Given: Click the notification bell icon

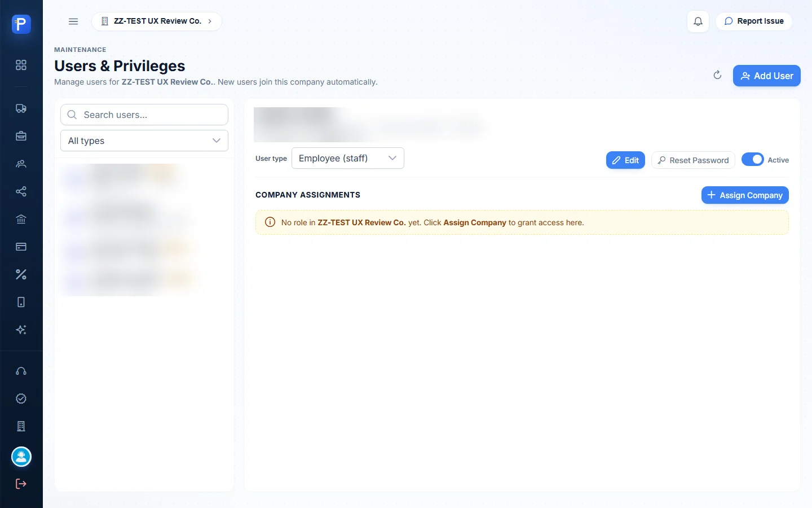Looking at the screenshot, I should (x=698, y=21).
